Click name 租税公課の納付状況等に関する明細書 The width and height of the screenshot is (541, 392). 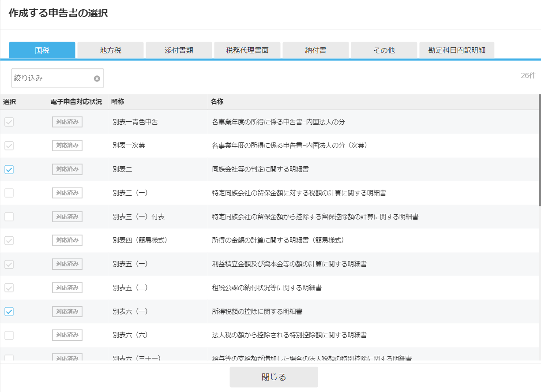[267, 287]
